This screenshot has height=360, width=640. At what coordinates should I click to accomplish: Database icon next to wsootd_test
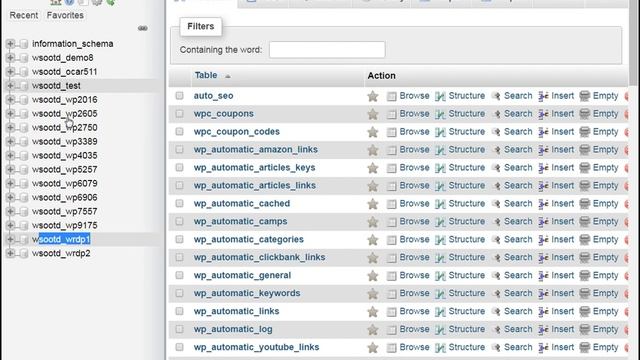pos(24,86)
